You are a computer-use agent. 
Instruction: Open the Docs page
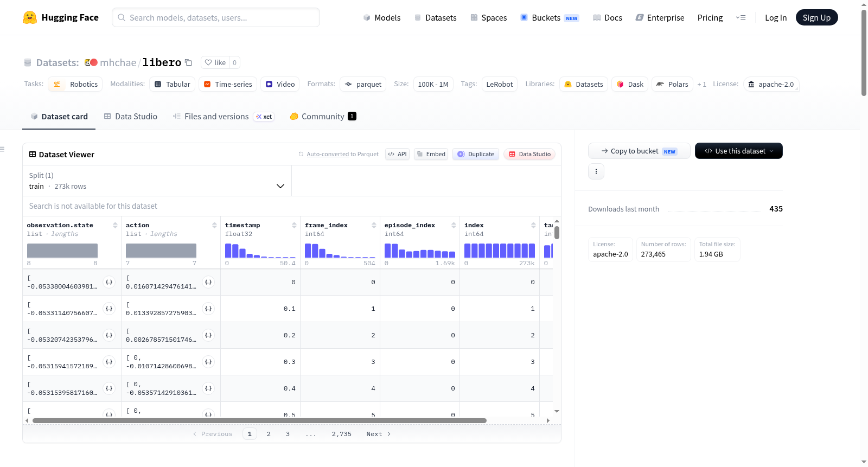pos(608,17)
